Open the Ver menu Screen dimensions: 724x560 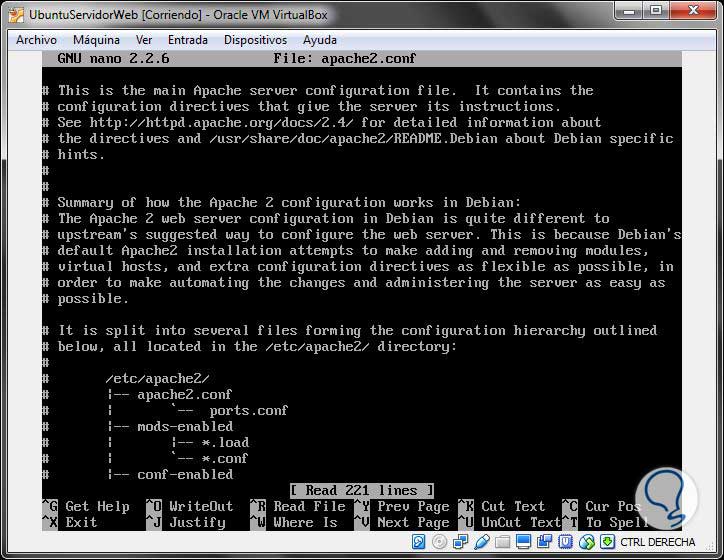click(x=144, y=40)
